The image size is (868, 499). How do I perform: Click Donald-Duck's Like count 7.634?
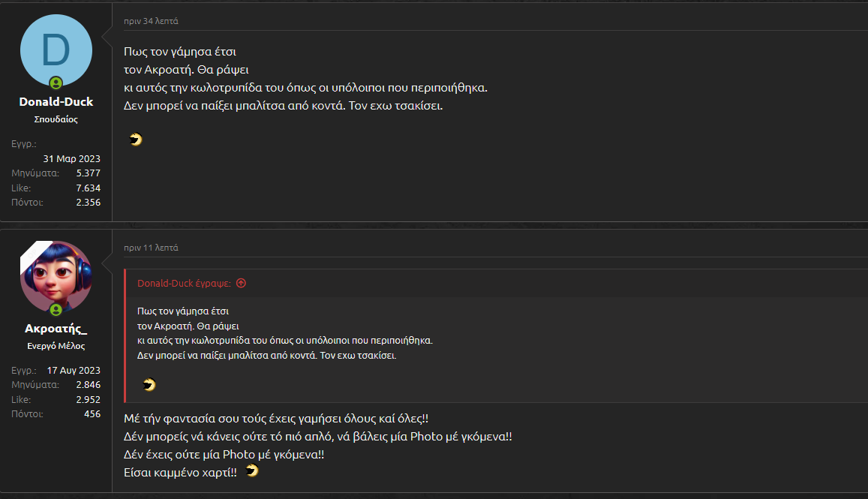tap(88, 188)
